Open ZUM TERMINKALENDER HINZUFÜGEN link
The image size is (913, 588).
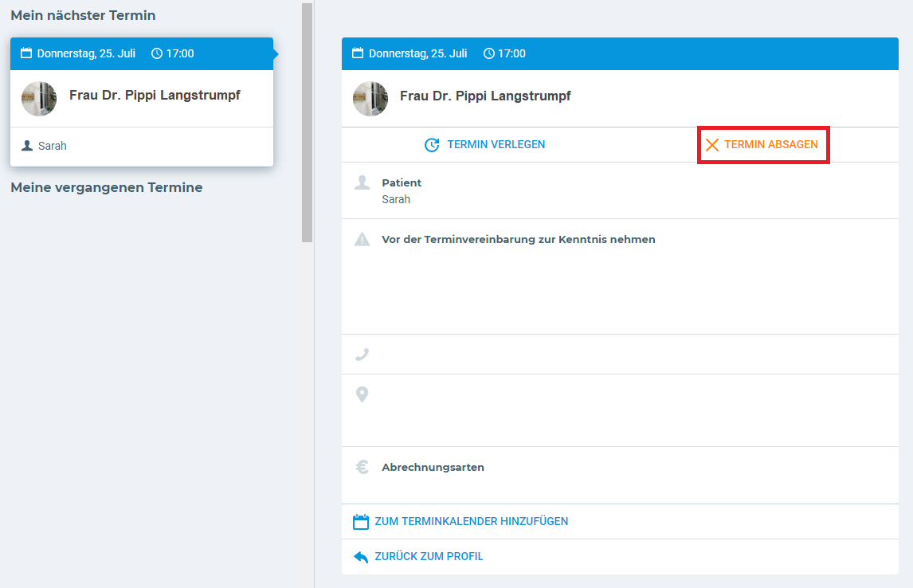coord(471,522)
